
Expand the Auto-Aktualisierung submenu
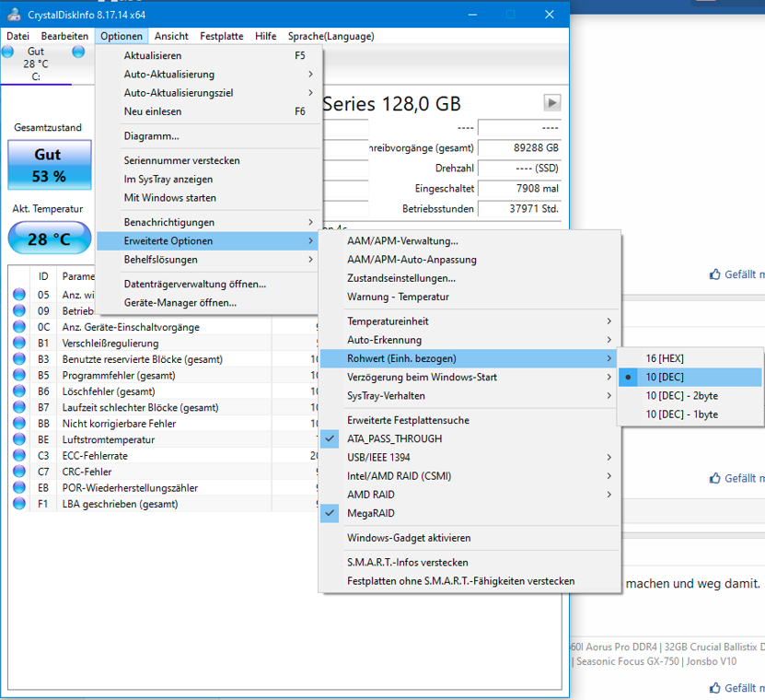point(208,75)
